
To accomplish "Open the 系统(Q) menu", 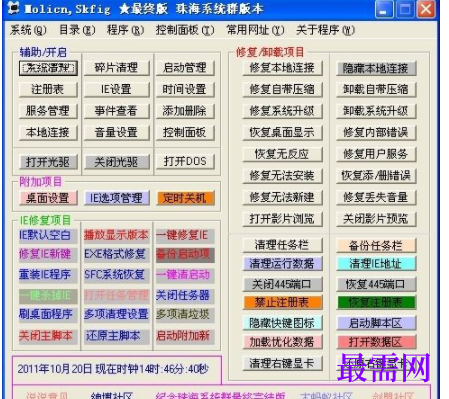I will tap(28, 30).
